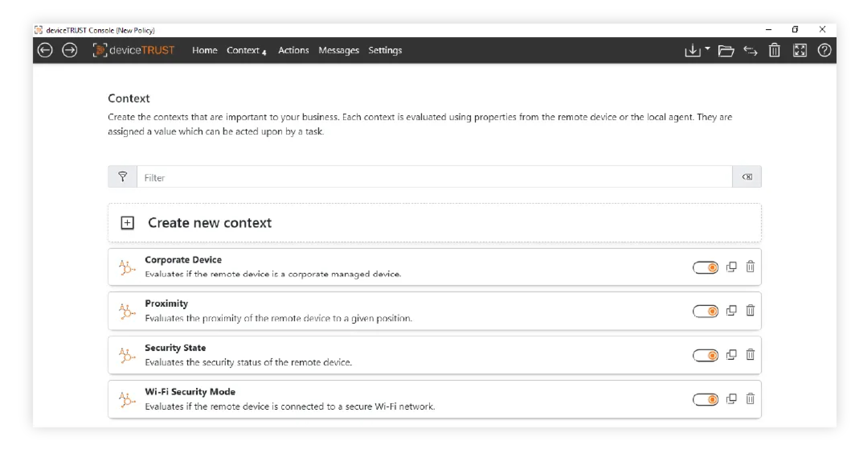Open the save policy dropdown arrow
The height and width of the screenshot is (459, 868).
coord(707,48)
